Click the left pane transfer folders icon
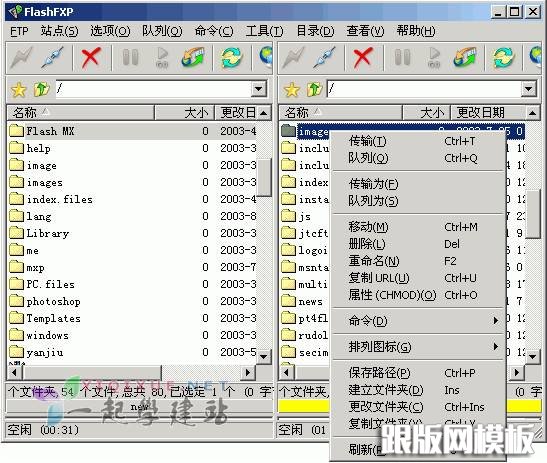547x463 pixels. click(193, 58)
